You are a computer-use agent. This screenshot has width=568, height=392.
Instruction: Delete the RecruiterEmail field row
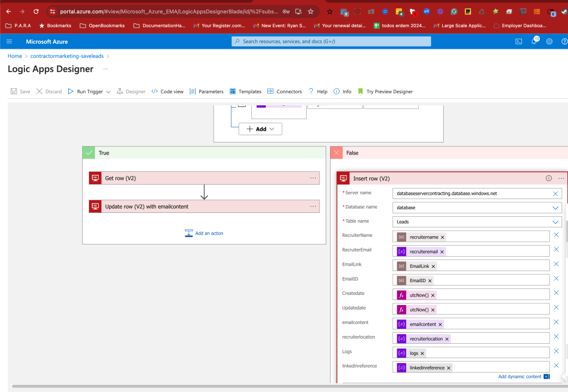(x=556, y=250)
